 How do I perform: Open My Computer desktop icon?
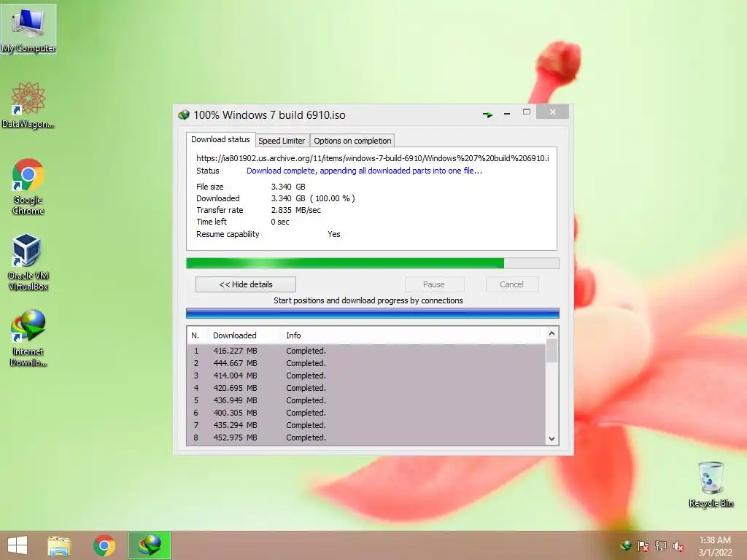pyautogui.click(x=28, y=29)
